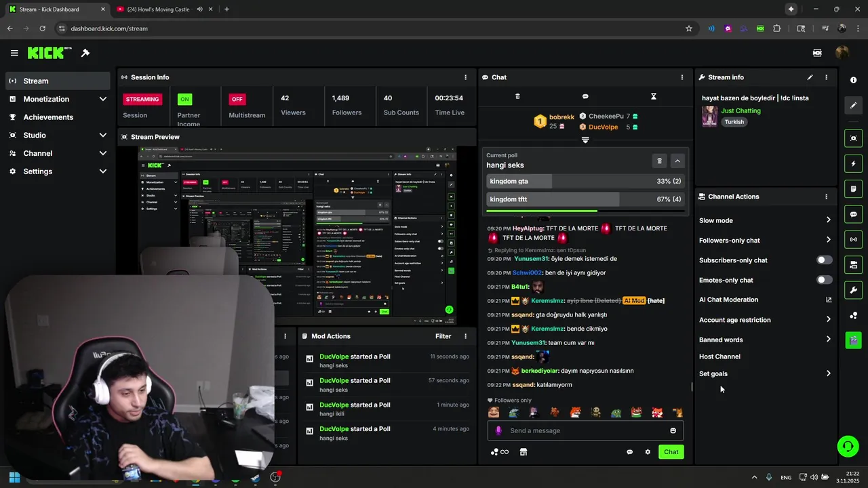Collapse the current poll with the chevron

677,161
